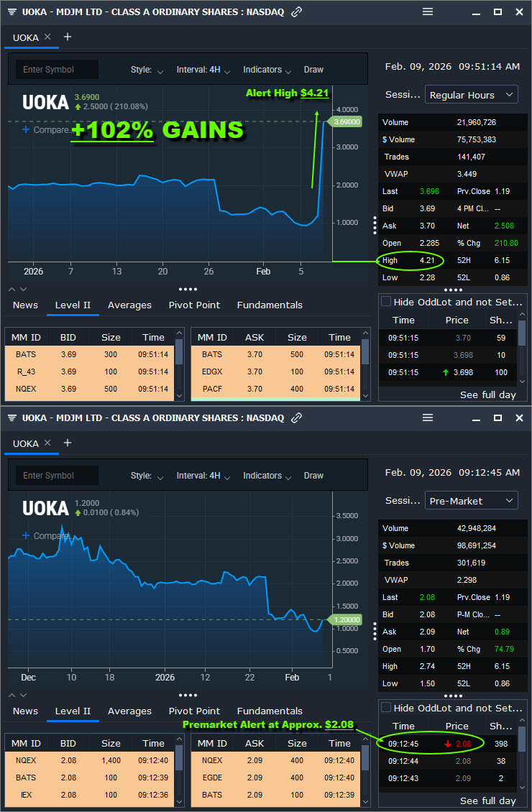
Task: Click the plus Compare icon on top chart
Action: tap(26, 130)
